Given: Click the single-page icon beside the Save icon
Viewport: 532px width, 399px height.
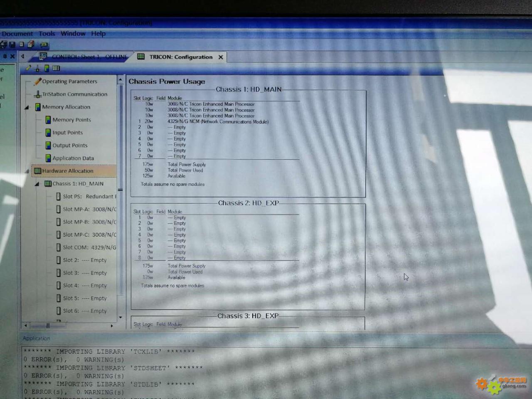Looking at the screenshot, I should [x=22, y=44].
